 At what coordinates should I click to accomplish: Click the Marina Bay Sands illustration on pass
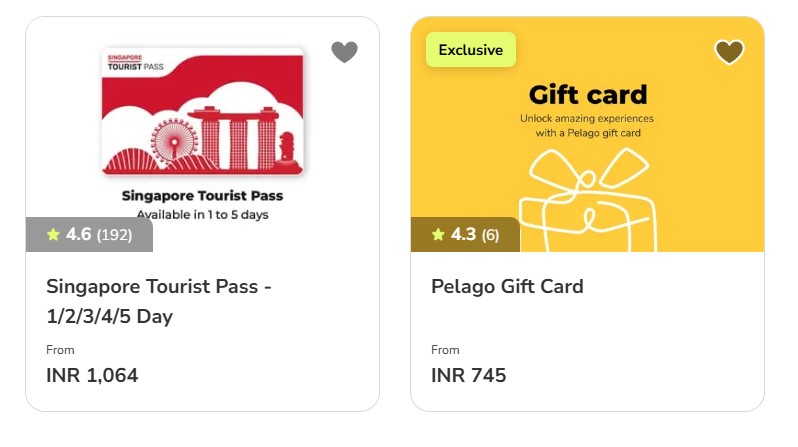click(234, 138)
